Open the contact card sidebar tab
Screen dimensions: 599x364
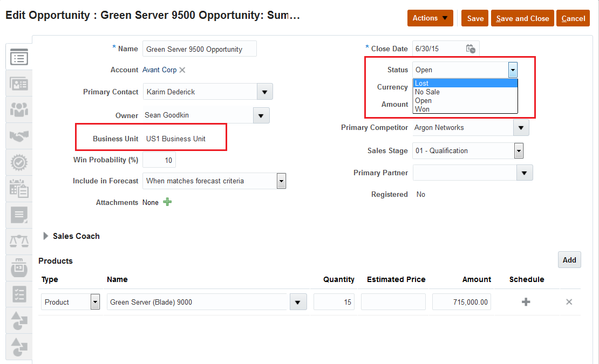click(19, 83)
